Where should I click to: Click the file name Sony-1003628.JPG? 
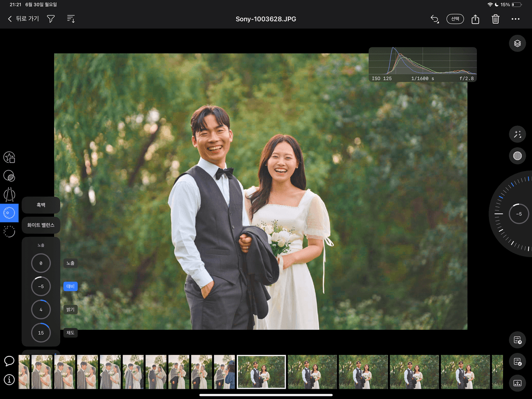(x=265, y=19)
